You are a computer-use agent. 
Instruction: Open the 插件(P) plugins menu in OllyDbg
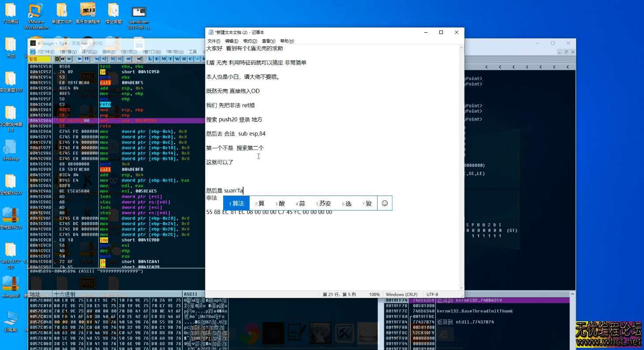(x=108, y=52)
